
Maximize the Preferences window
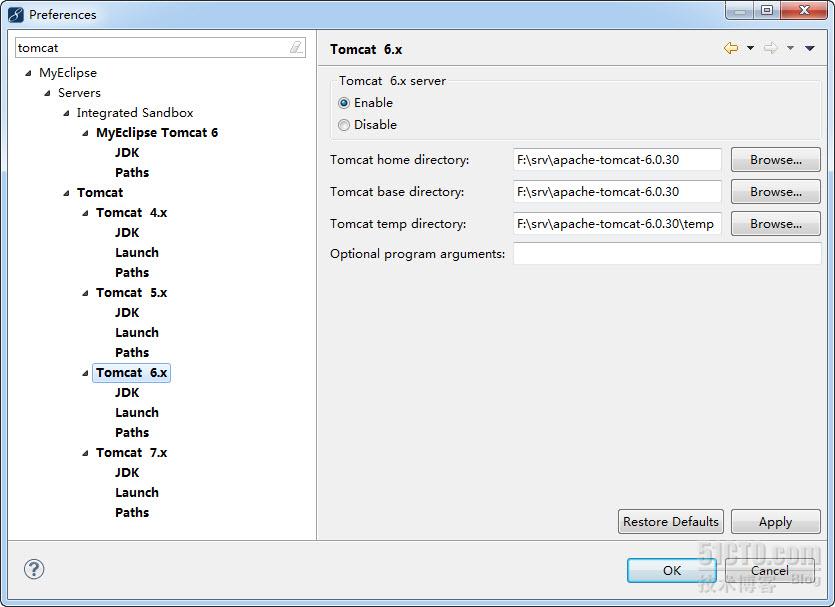pos(766,10)
